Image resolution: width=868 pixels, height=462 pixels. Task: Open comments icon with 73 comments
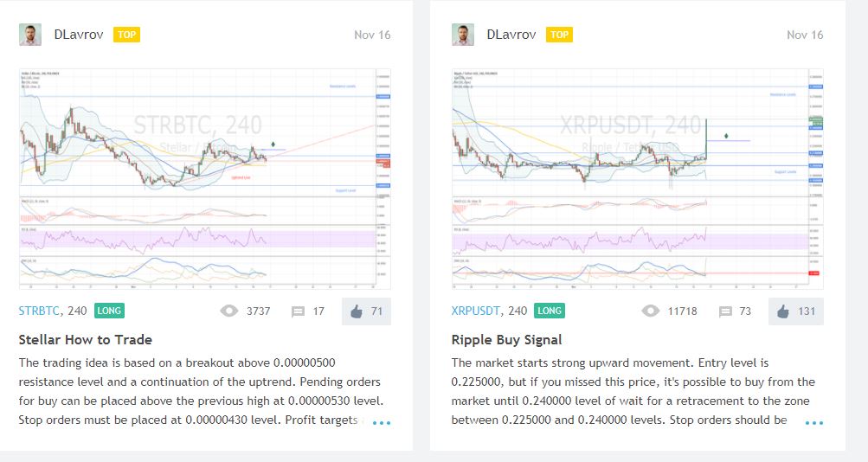(x=725, y=311)
